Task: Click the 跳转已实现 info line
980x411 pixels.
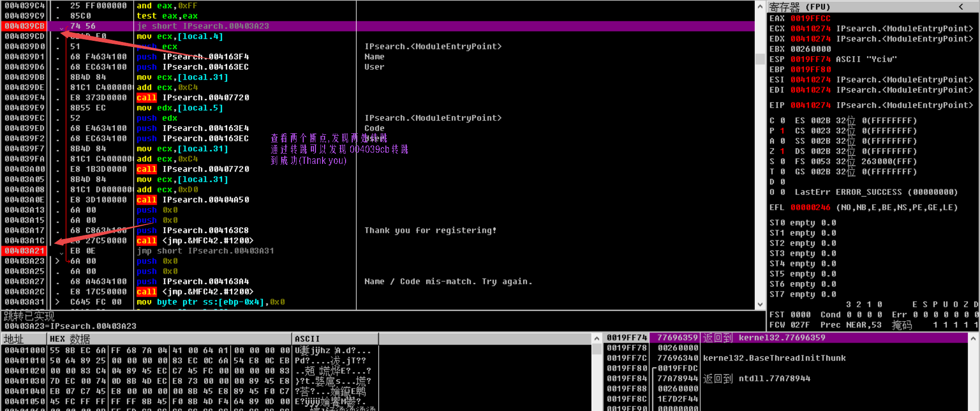Action: [29, 316]
